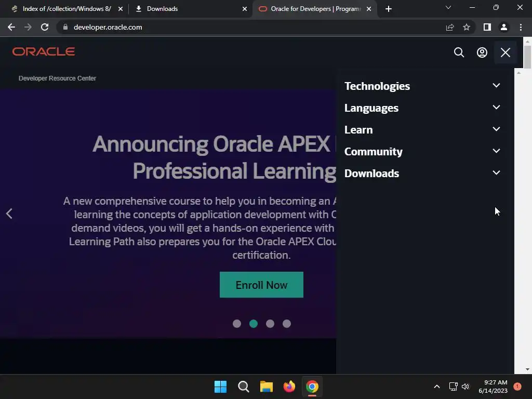Expand the Learn menu chevron
The width and height of the screenshot is (532, 399).
click(496, 129)
